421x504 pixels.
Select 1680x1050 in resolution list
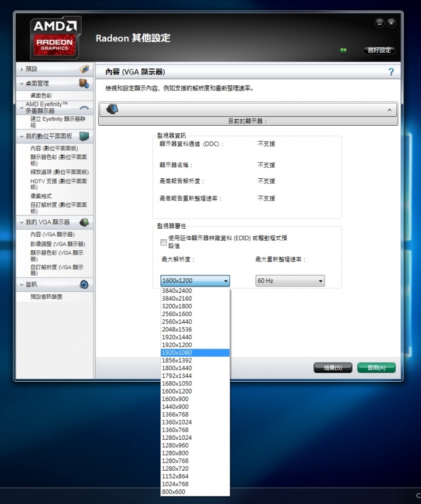tap(195, 384)
